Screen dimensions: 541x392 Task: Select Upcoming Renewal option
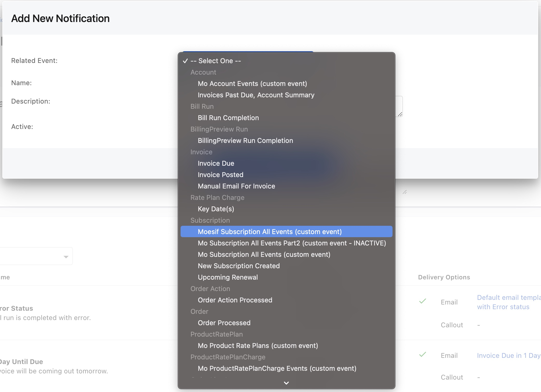pyautogui.click(x=227, y=277)
